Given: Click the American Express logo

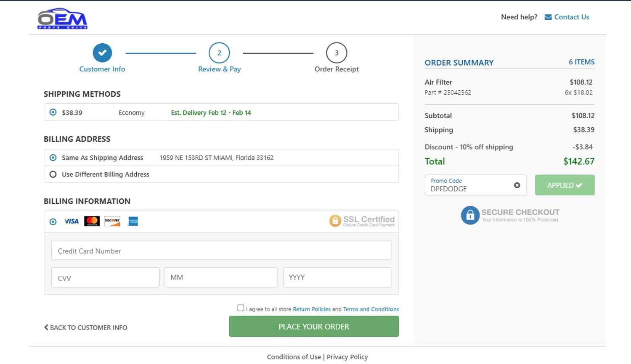Looking at the screenshot, I should [133, 221].
